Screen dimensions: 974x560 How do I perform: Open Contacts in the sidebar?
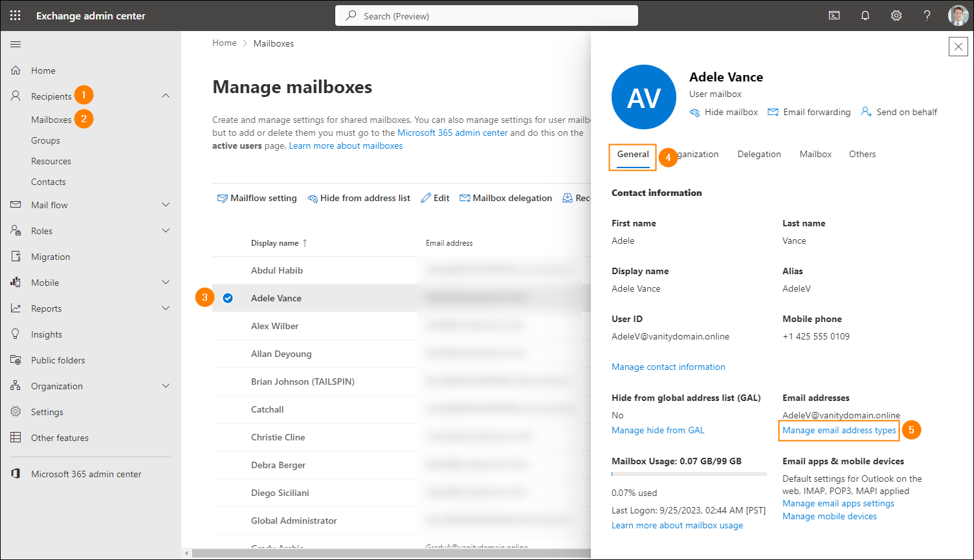[49, 182]
